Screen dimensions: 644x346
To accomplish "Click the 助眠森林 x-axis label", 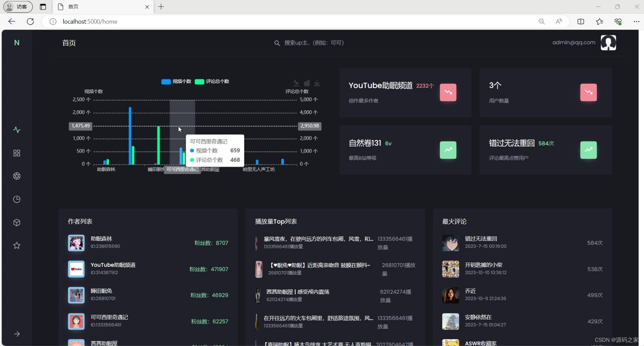I will 106,169.
